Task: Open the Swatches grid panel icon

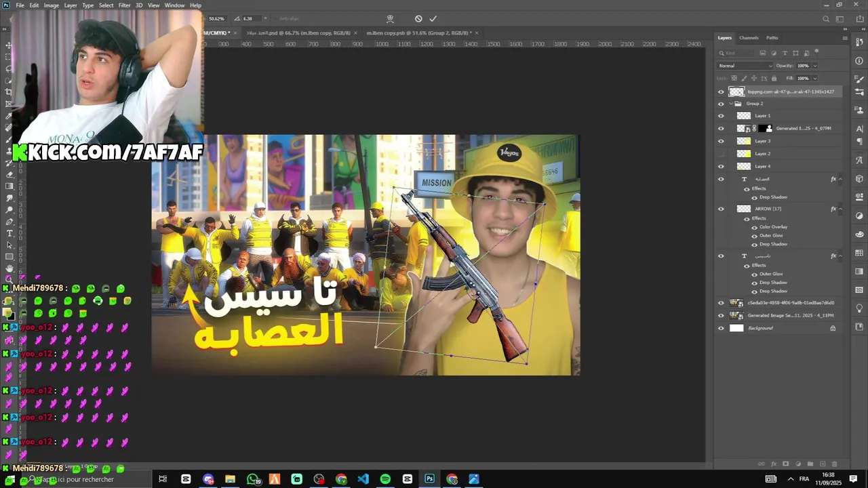Action: click(859, 253)
